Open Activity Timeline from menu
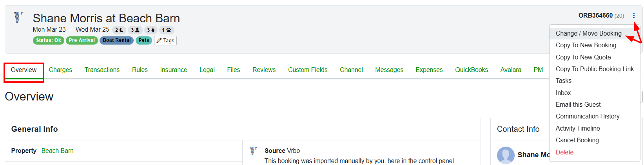This screenshot has height=165, width=644. pyautogui.click(x=577, y=128)
